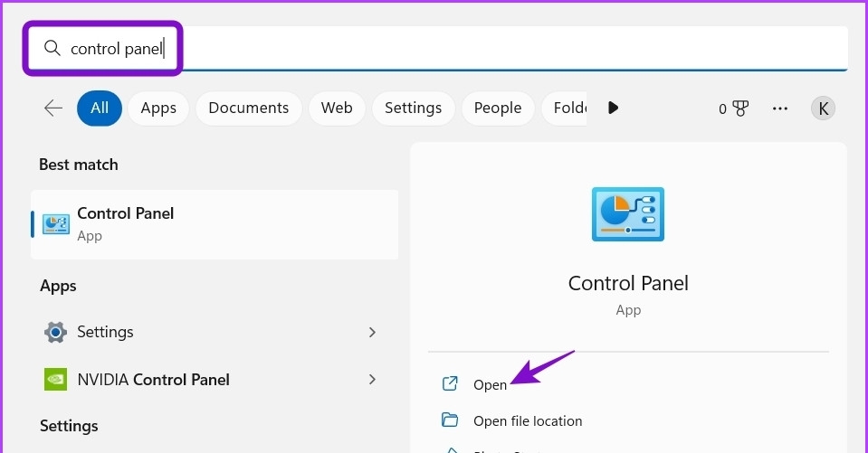Screen dimensions: 868x453
Task: Switch to the Documents filter tab
Action: pos(249,108)
